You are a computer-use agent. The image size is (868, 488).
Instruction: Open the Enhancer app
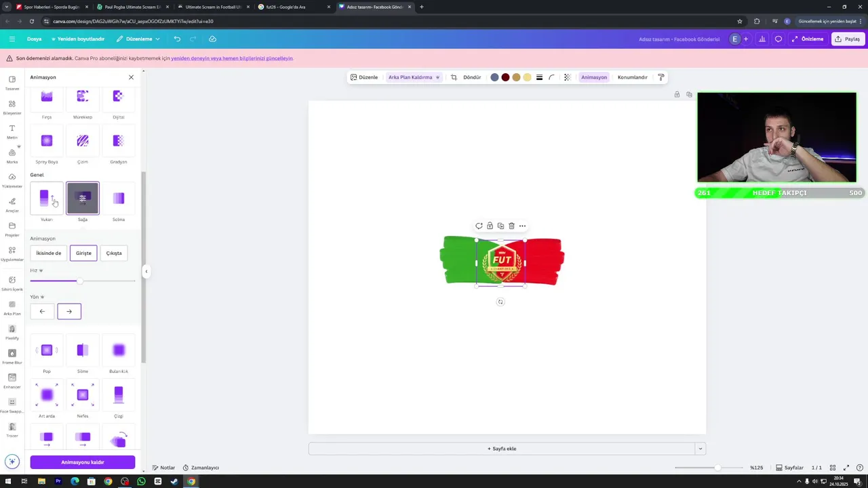[12, 381]
